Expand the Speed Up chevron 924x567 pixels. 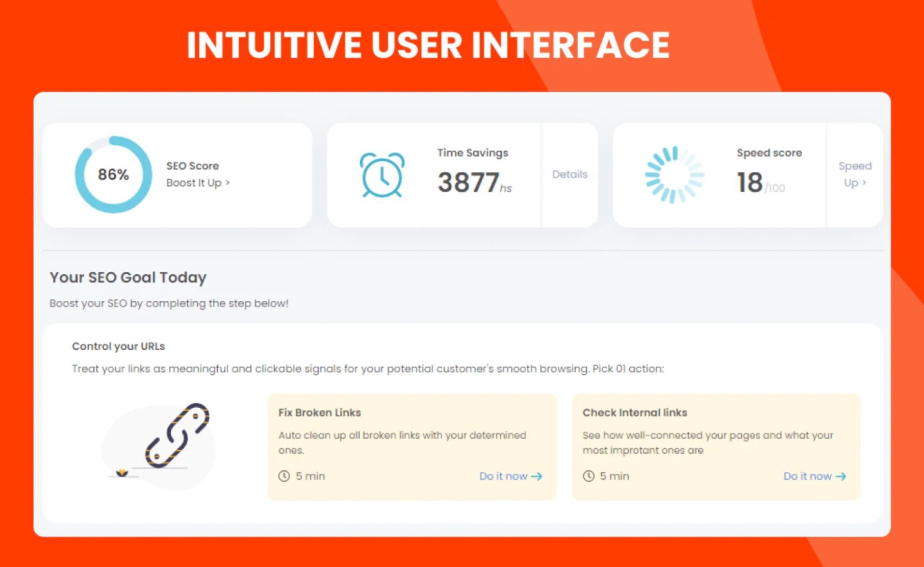coord(864,183)
